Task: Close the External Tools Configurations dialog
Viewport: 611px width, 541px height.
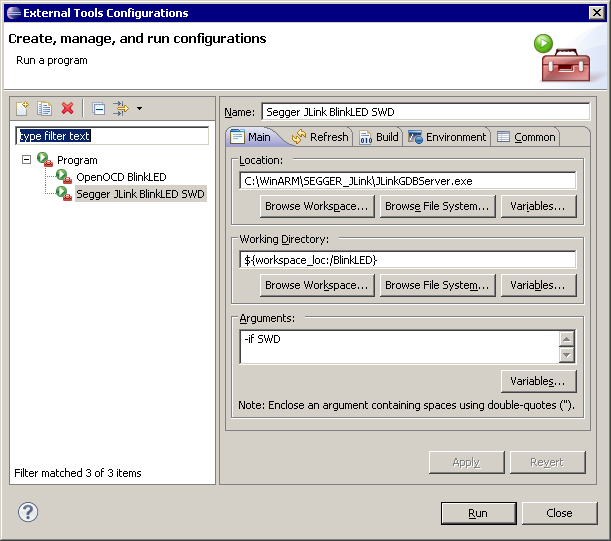Action: point(559,513)
